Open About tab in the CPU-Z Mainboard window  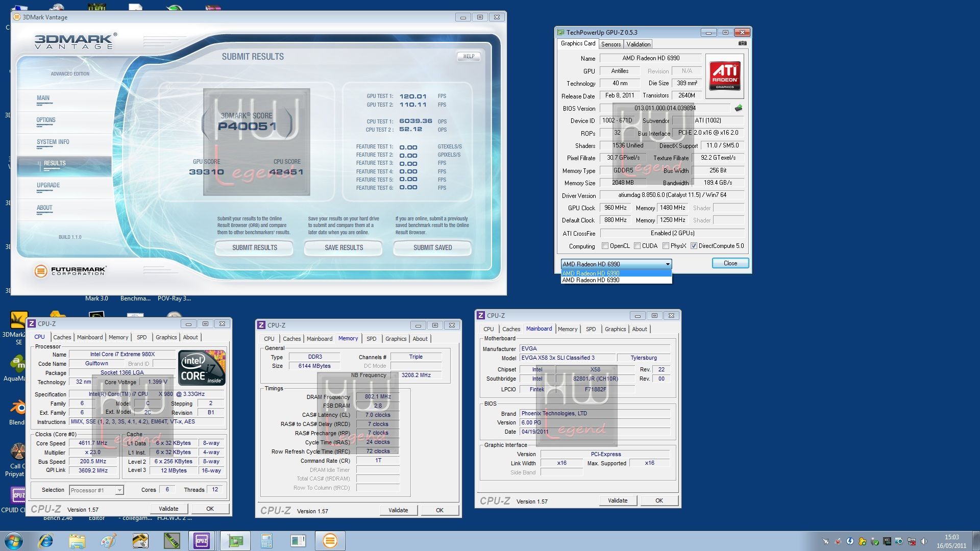(639, 329)
